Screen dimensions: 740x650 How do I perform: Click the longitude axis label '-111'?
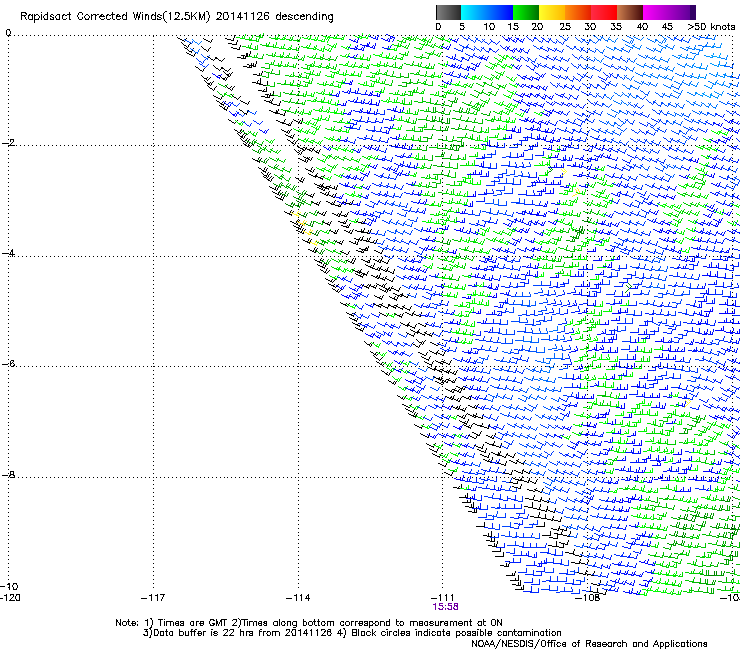(443, 598)
